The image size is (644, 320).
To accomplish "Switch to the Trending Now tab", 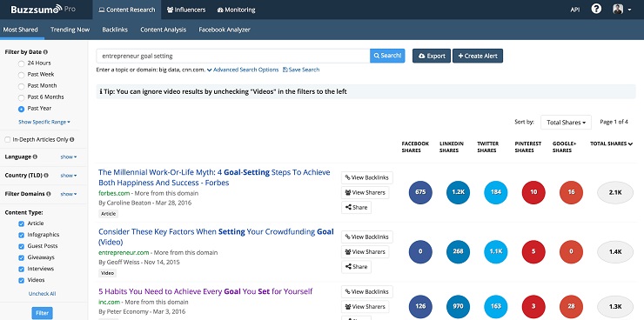I will coord(70,30).
